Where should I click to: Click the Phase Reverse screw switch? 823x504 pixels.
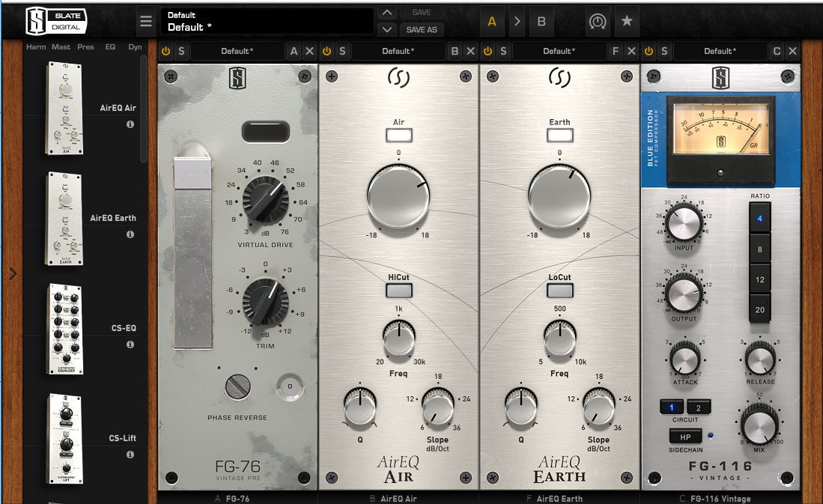pos(238,387)
